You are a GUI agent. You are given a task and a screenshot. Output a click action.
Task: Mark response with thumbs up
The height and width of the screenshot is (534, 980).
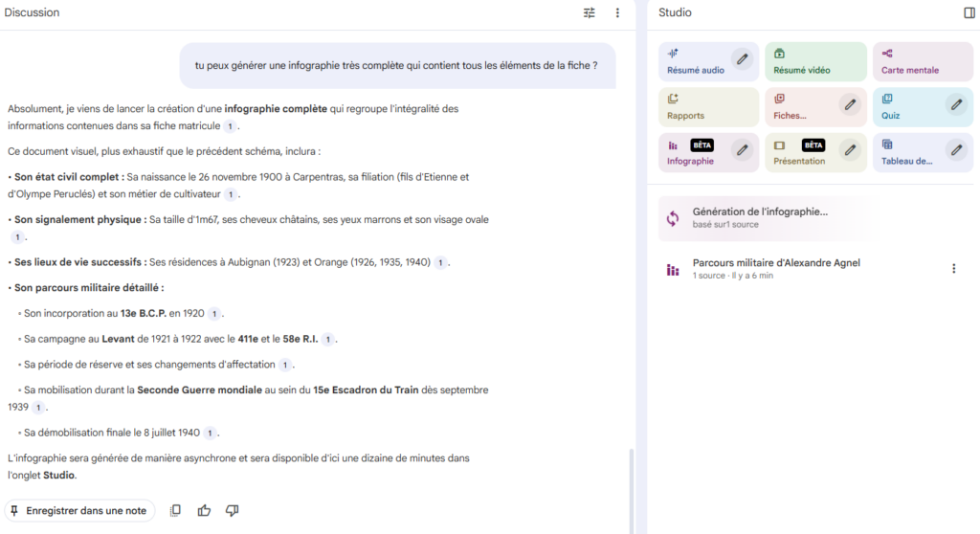[x=204, y=511]
